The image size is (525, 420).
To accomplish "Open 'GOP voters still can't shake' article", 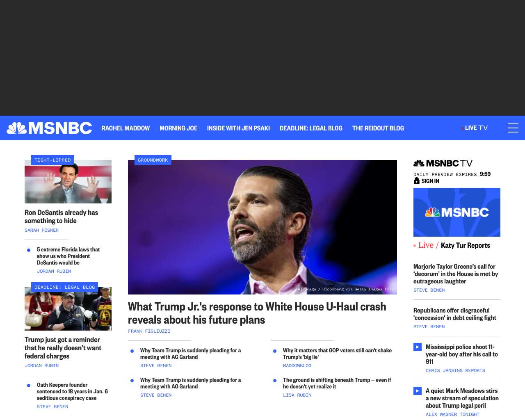I will tap(337, 354).
